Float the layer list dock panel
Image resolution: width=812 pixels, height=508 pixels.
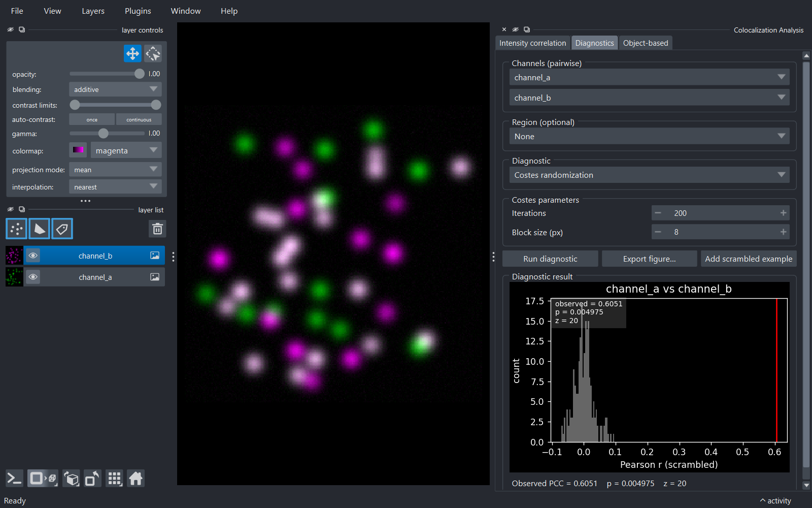click(x=22, y=209)
